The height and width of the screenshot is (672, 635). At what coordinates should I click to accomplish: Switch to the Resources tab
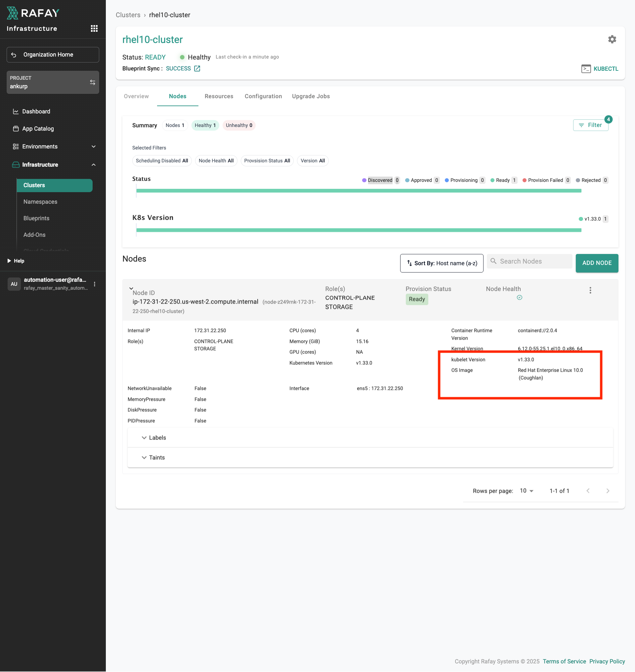point(219,96)
